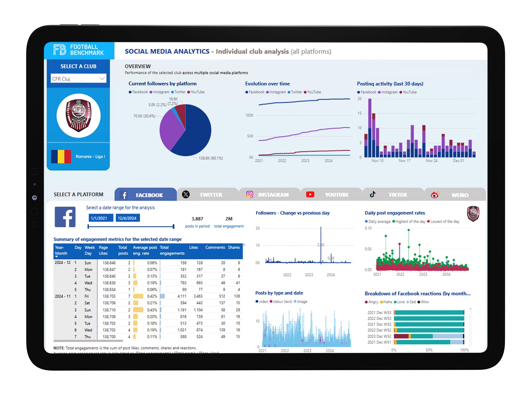Click the 2023 Dec W52 reactions bar
Viewport: 532px width, 398px height.
pos(429,336)
